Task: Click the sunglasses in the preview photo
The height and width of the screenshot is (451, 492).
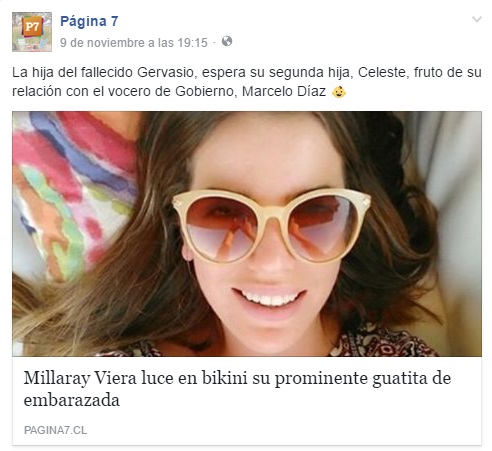Action: point(271,225)
